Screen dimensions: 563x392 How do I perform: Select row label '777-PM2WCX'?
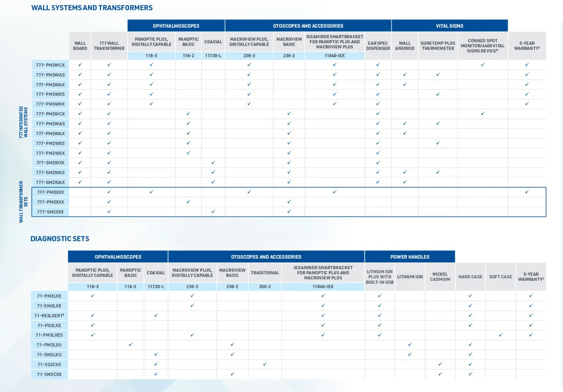tap(50, 114)
